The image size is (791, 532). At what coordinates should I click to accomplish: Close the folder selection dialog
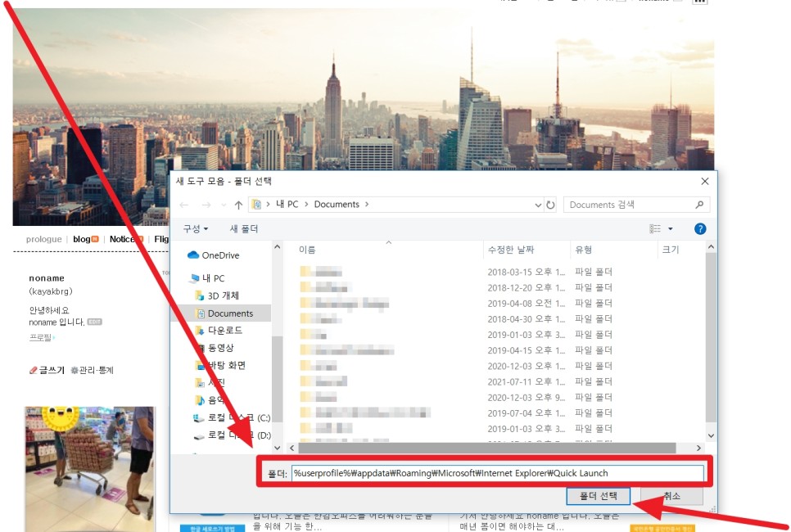[705, 182]
